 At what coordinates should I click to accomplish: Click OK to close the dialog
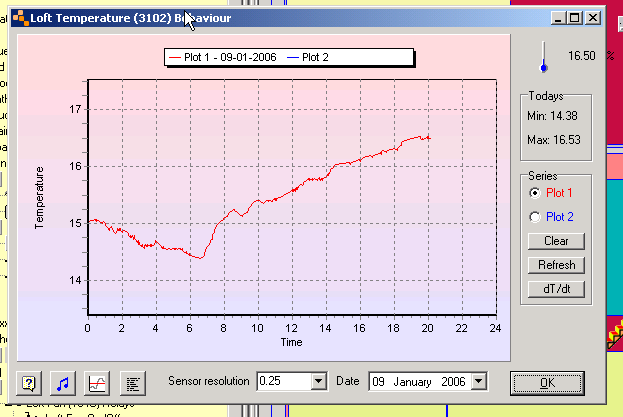click(546, 382)
